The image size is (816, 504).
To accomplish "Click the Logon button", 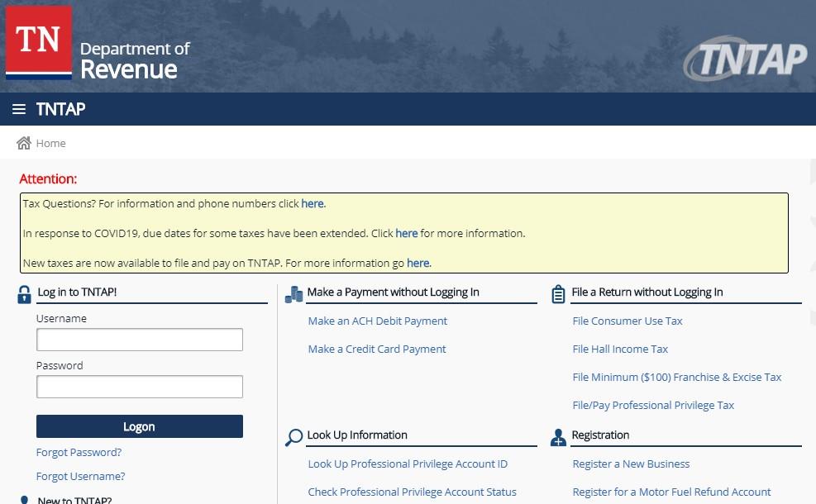I will point(140,426).
